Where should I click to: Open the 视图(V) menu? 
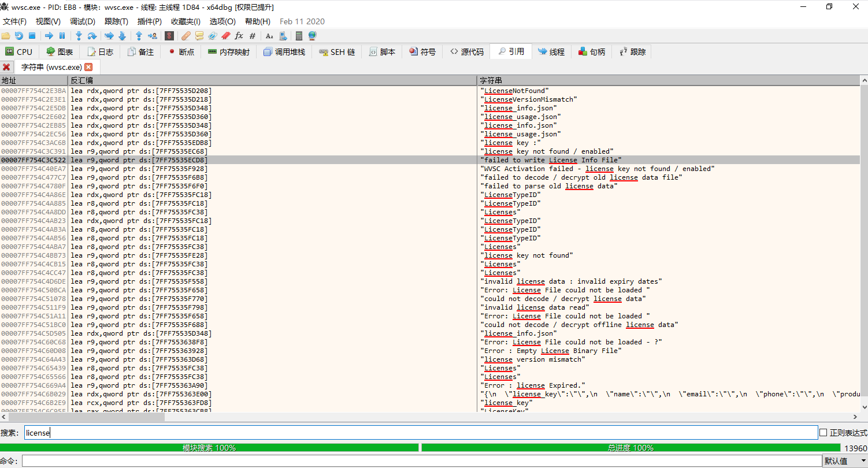coord(48,21)
